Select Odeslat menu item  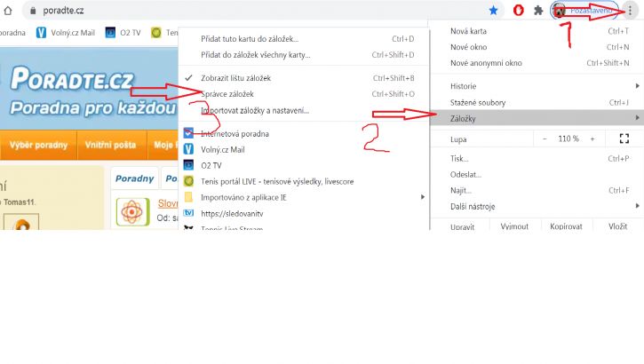pyautogui.click(x=537, y=174)
